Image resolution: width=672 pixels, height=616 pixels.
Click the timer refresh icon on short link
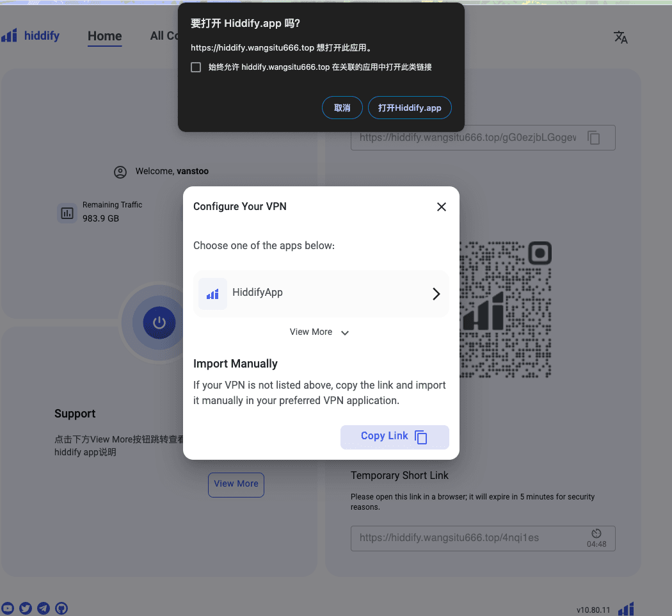(x=596, y=533)
